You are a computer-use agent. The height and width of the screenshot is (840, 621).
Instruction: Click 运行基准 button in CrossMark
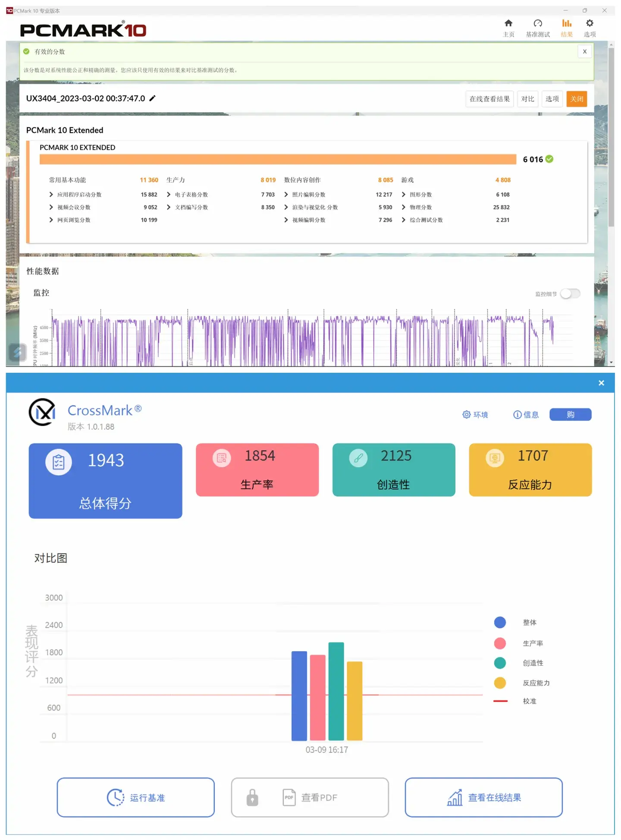[136, 798]
